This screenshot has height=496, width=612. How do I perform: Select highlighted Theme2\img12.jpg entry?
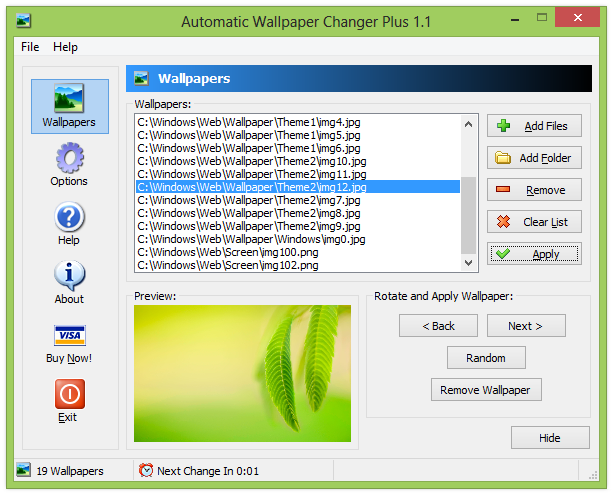tap(298, 187)
